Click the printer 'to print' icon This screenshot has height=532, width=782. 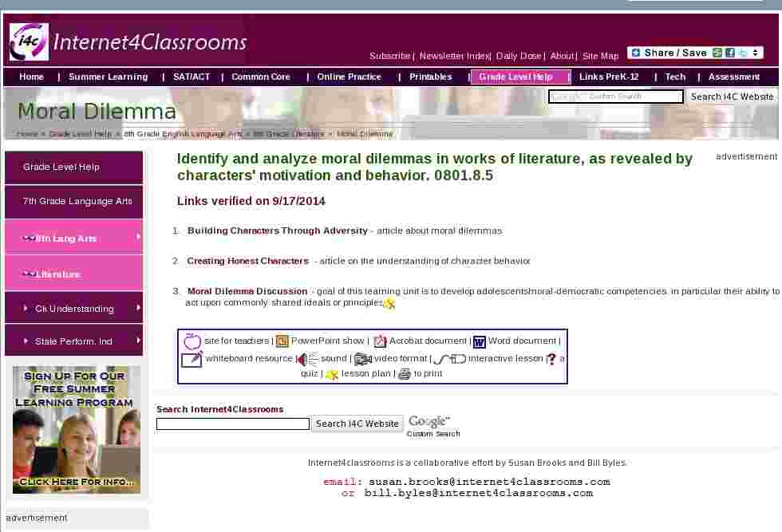[405, 373]
